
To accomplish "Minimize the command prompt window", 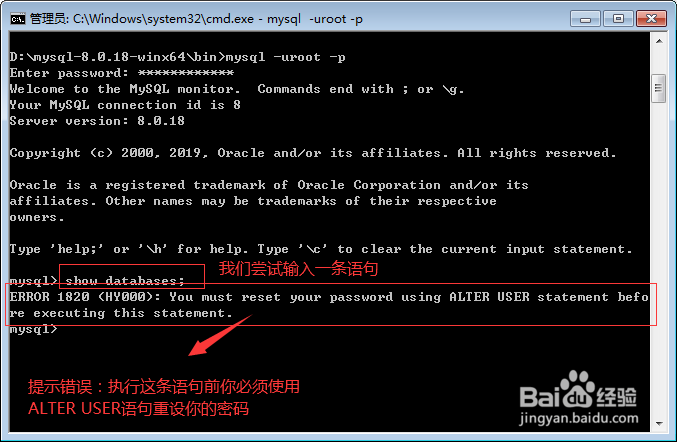I will [585, 19].
